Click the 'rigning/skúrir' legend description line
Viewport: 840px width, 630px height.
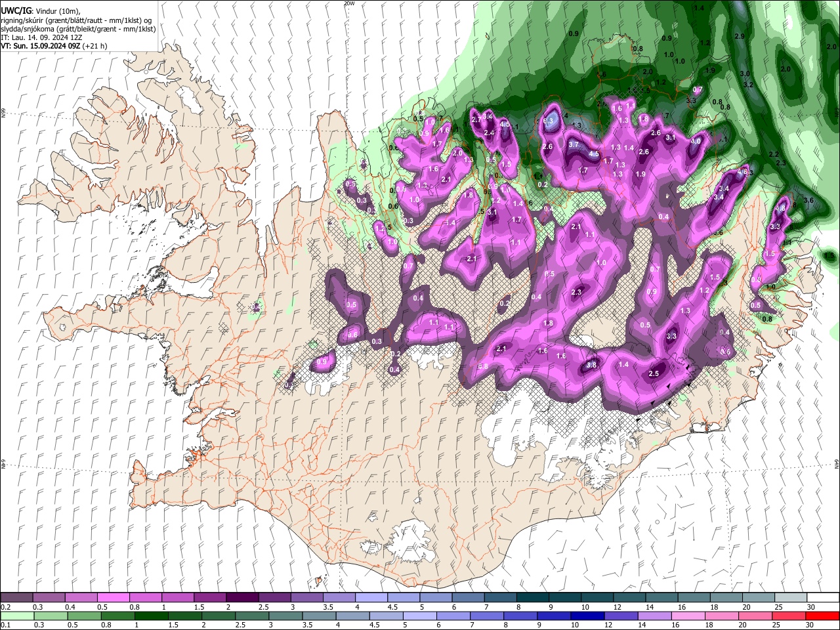[76, 20]
